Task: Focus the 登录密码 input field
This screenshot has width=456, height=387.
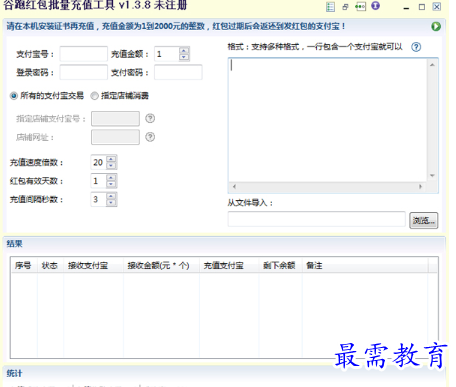Action: pos(84,72)
